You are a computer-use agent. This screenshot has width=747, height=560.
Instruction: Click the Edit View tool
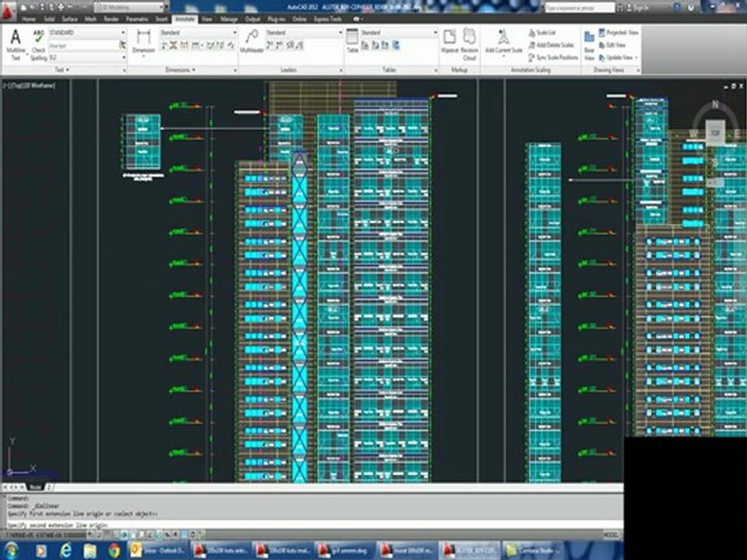[612, 45]
